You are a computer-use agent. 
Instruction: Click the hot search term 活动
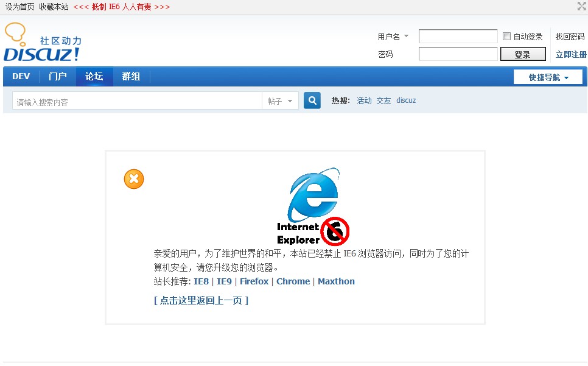364,100
